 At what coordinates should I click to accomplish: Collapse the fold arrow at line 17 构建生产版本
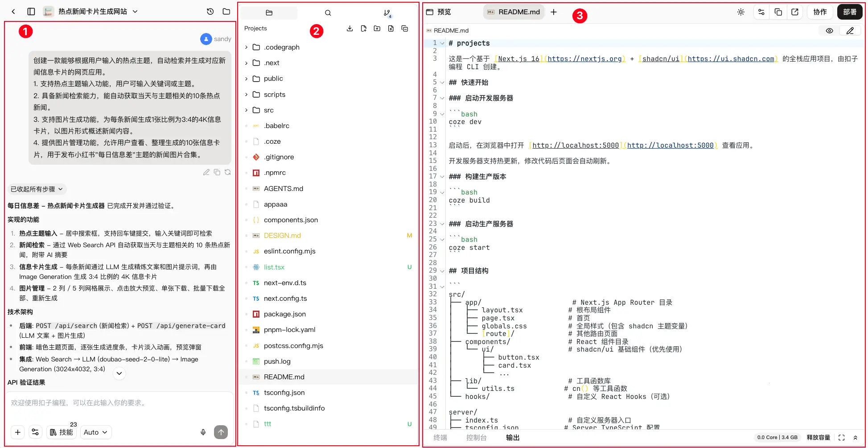tap(442, 177)
